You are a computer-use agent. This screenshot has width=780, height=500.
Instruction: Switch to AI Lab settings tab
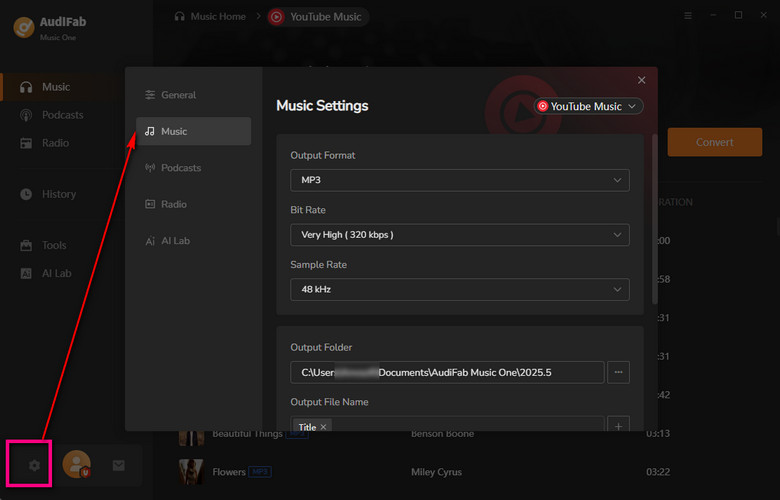[x=194, y=241]
